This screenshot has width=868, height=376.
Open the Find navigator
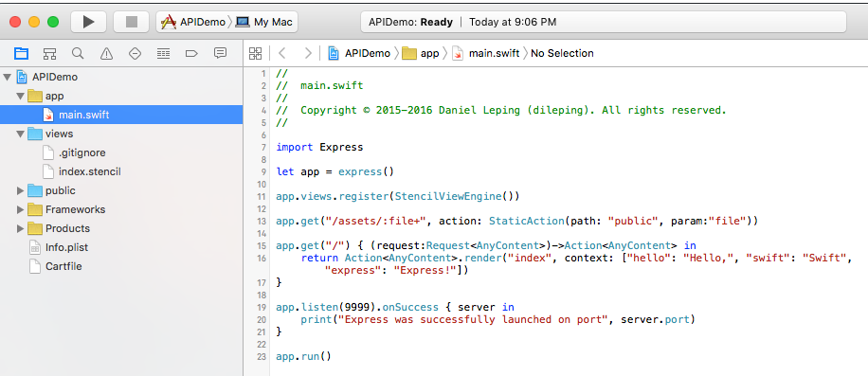[78, 53]
